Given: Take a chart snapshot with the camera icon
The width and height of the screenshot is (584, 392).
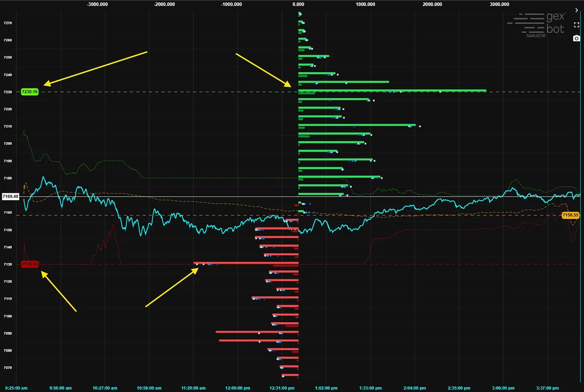Looking at the screenshot, I should pyautogui.click(x=576, y=38).
